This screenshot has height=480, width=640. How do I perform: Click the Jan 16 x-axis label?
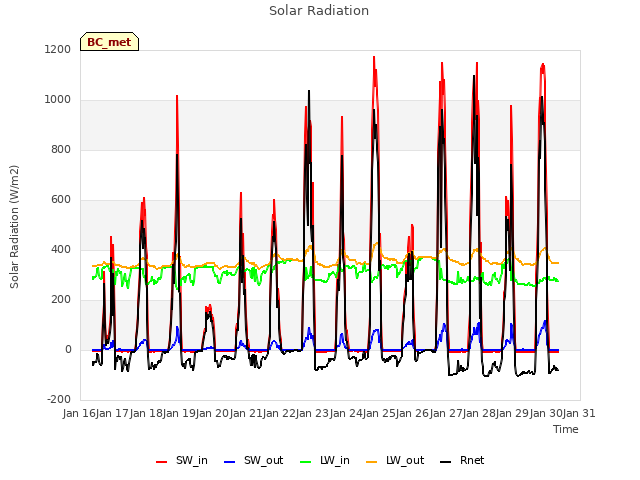[x=80, y=413]
